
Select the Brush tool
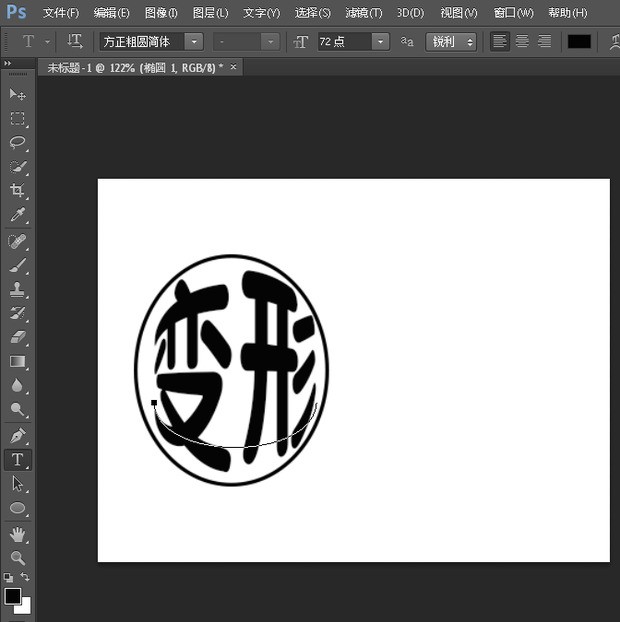tap(17, 266)
